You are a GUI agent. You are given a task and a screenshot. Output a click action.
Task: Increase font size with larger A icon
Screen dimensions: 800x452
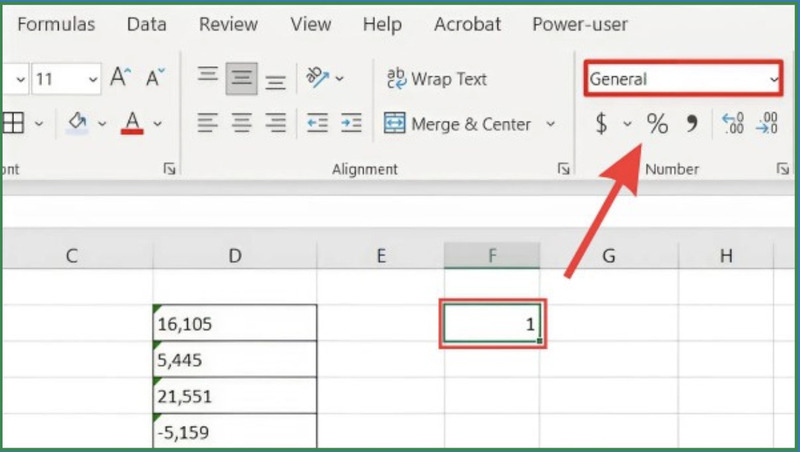pos(121,78)
